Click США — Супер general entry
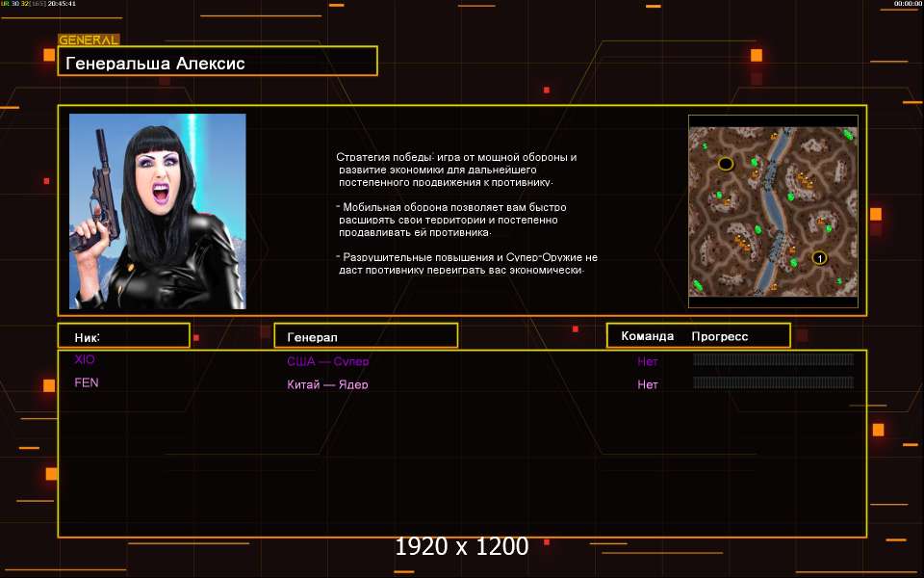 pyautogui.click(x=327, y=361)
